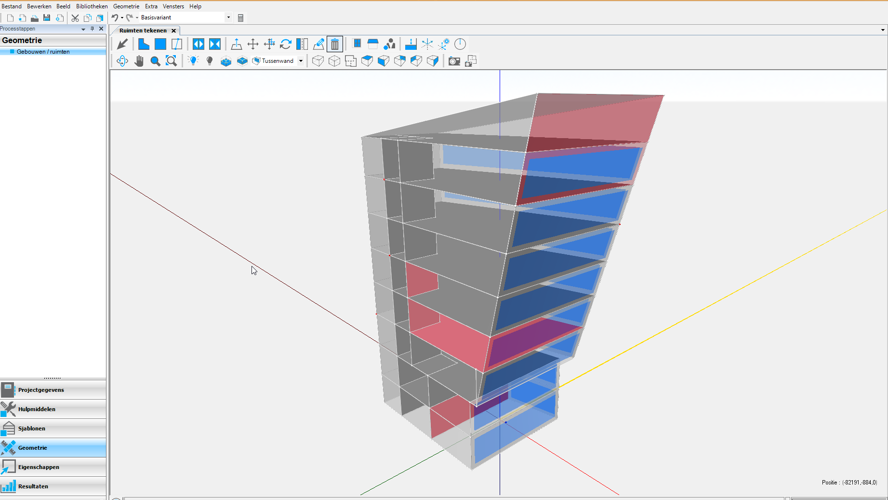Click the scissors cut icon

[75, 18]
